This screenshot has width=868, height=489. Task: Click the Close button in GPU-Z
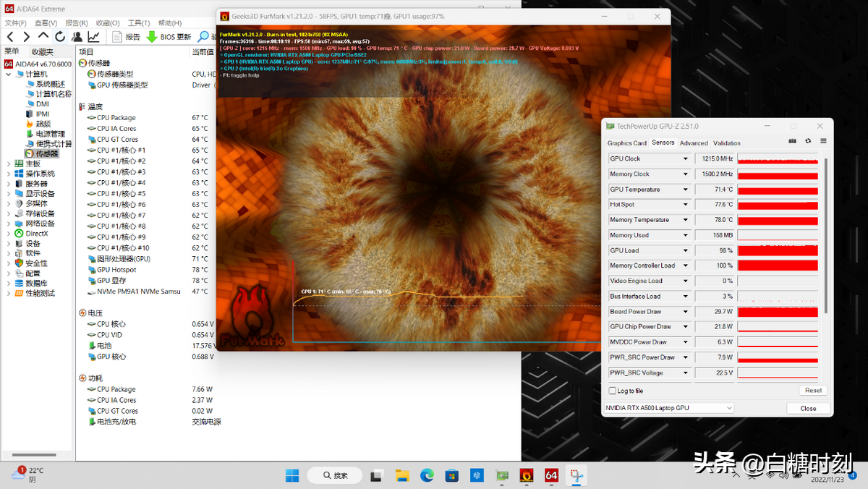[808, 409]
